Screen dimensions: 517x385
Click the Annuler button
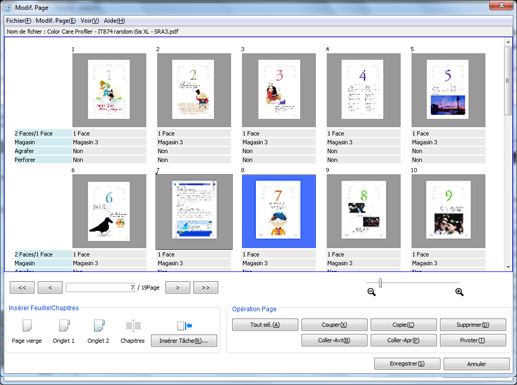[x=476, y=364]
